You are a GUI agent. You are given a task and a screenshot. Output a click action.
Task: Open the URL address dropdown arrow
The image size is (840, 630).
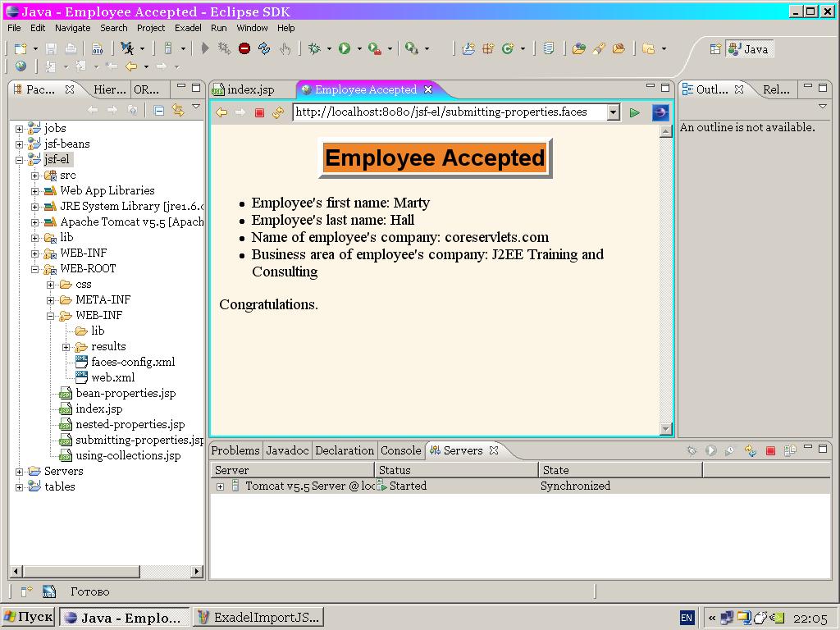[614, 112]
